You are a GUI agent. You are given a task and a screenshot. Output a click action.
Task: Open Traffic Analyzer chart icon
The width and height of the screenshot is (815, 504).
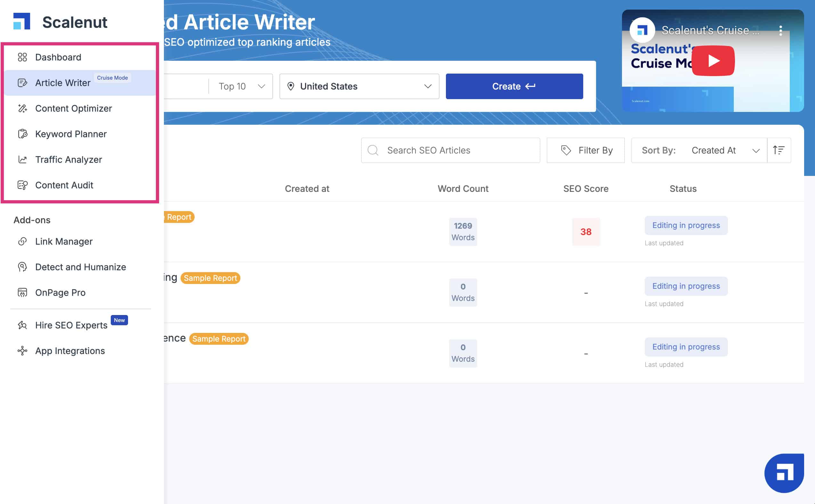[22, 160]
